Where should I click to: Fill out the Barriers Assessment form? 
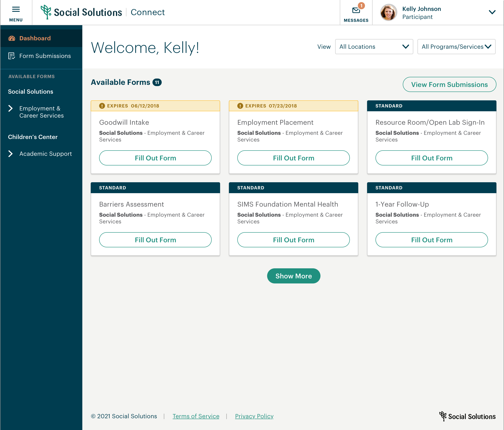click(x=155, y=240)
